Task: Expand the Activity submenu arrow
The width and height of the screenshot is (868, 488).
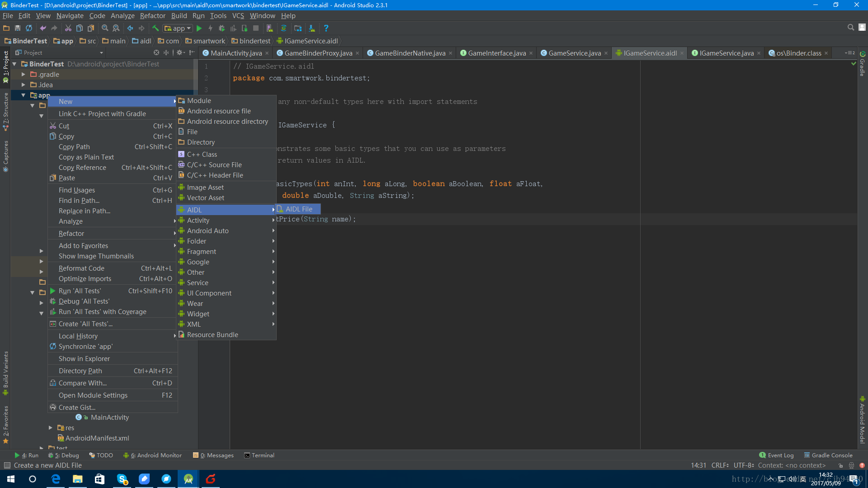Action: click(273, 220)
